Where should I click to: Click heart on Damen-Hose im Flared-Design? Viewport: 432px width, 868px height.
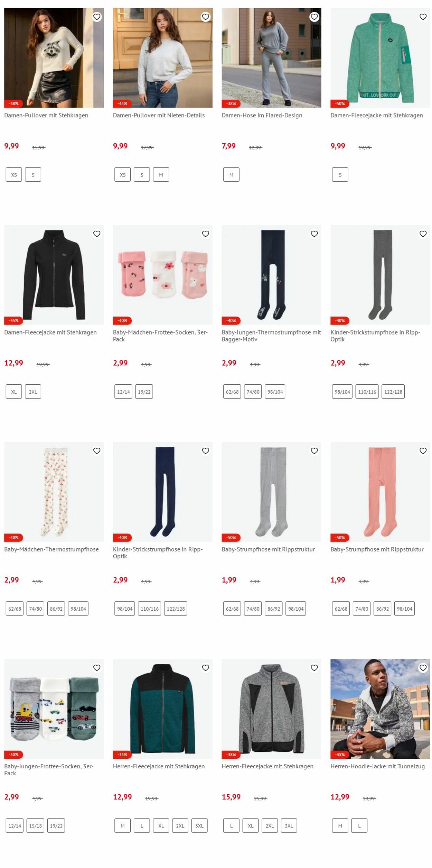click(x=314, y=17)
